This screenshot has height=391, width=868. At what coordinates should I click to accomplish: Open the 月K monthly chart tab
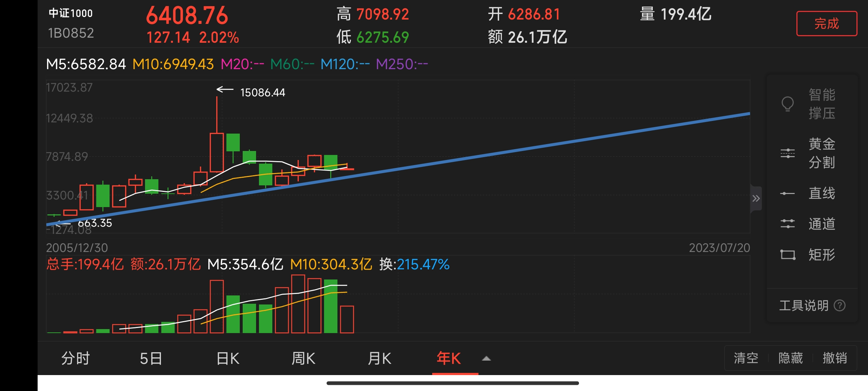(379, 358)
